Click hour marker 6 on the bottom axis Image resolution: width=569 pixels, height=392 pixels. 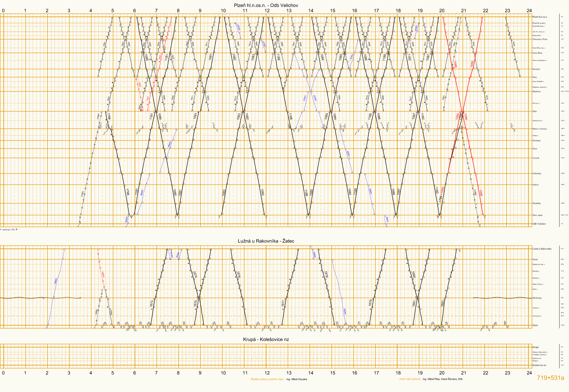pos(134,373)
